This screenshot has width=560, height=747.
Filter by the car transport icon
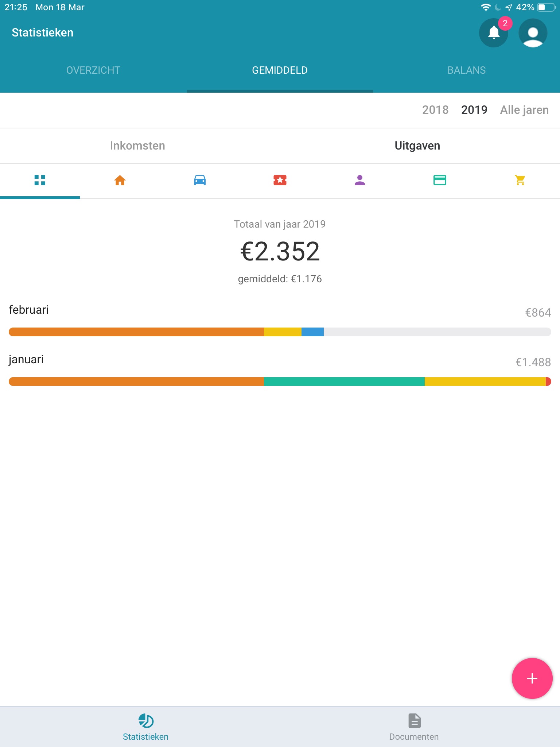click(200, 180)
